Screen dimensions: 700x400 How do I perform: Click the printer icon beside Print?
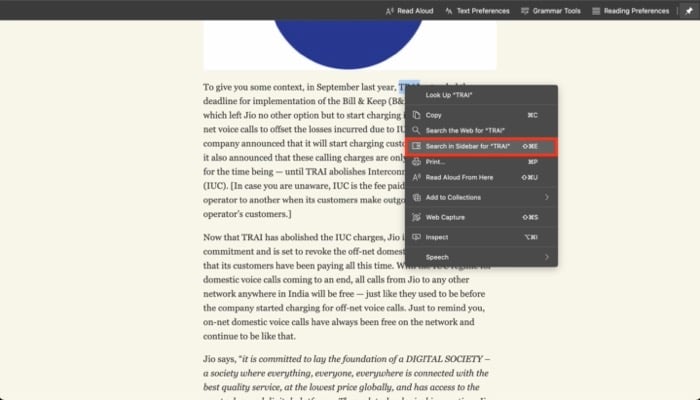pyautogui.click(x=416, y=162)
